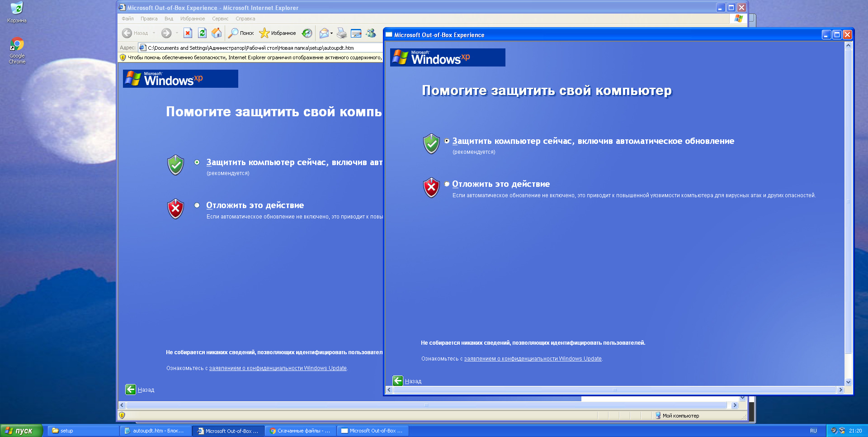Open Messenger from the Internet Explorer toolbar

coord(371,33)
